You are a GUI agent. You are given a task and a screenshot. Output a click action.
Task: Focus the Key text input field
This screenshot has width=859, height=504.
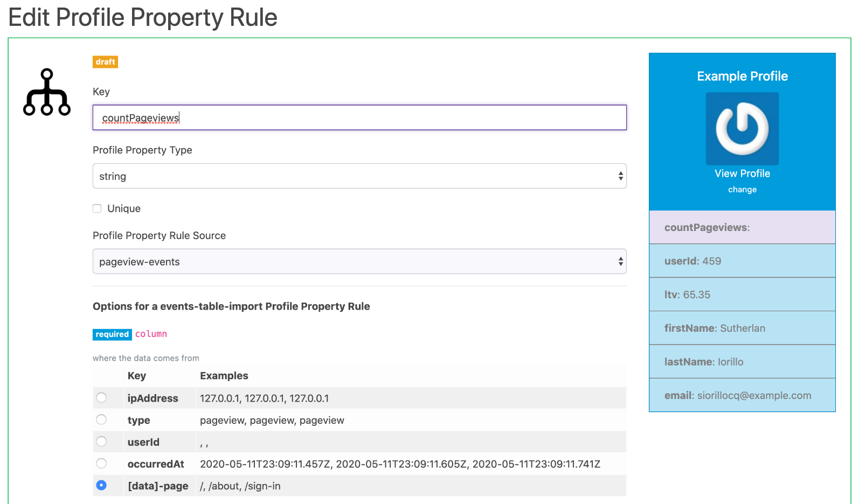359,117
